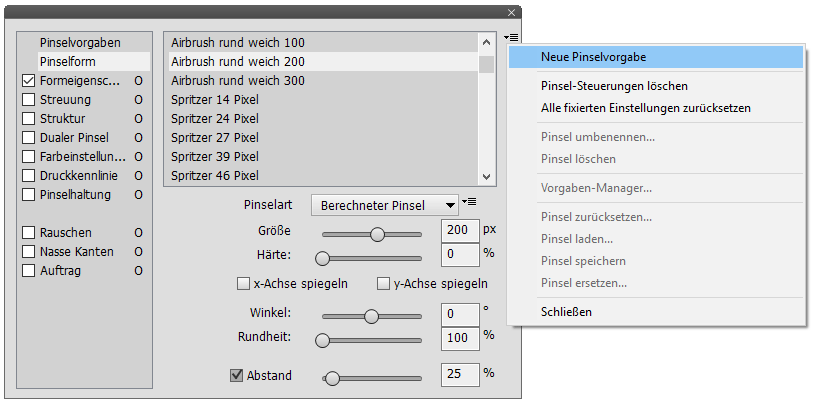Click the lock icon next to Auftrag
This screenshot has height=405, width=813.
139,271
